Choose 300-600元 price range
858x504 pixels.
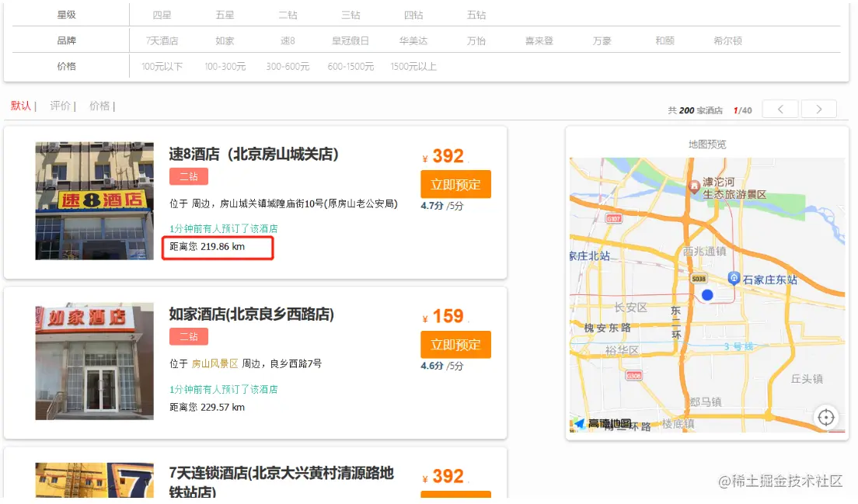pyautogui.click(x=288, y=67)
